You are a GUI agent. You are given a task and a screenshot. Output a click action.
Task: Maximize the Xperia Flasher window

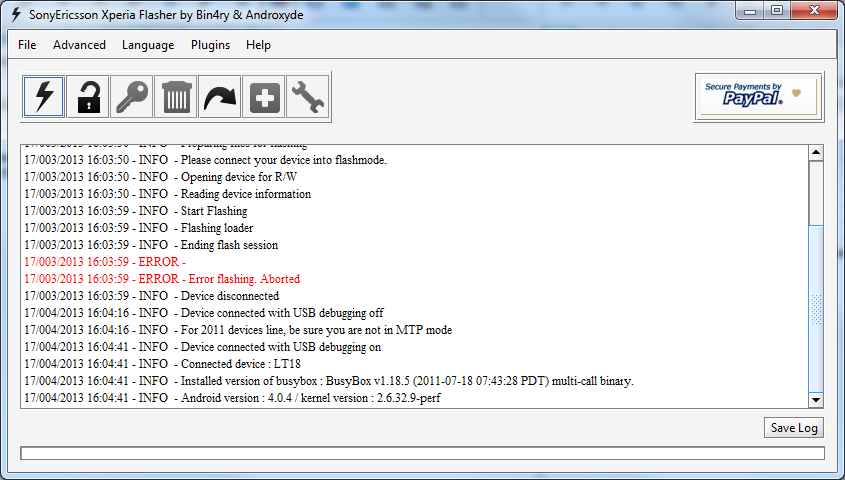click(777, 10)
